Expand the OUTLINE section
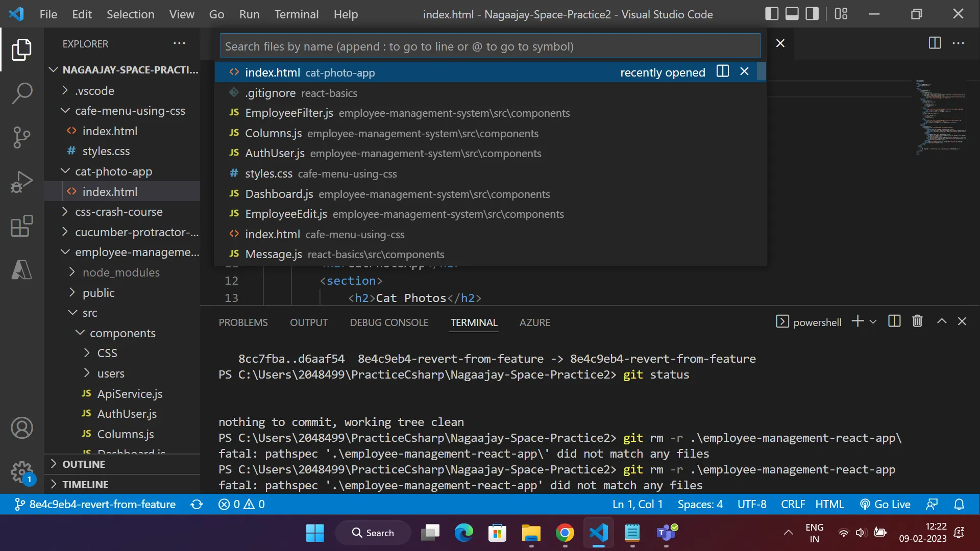 84,464
